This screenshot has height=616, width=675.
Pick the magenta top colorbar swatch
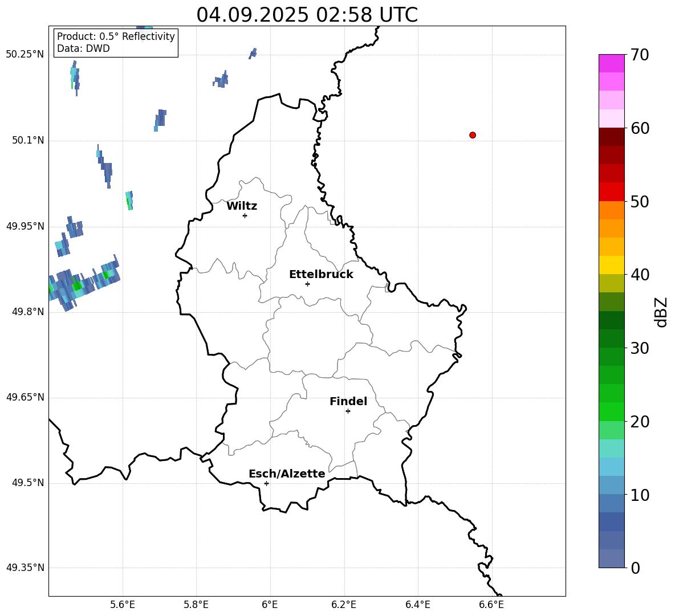point(611,63)
